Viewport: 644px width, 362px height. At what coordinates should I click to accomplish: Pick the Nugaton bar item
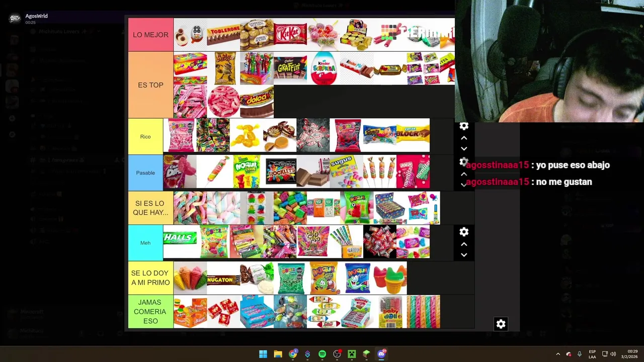coord(223,278)
